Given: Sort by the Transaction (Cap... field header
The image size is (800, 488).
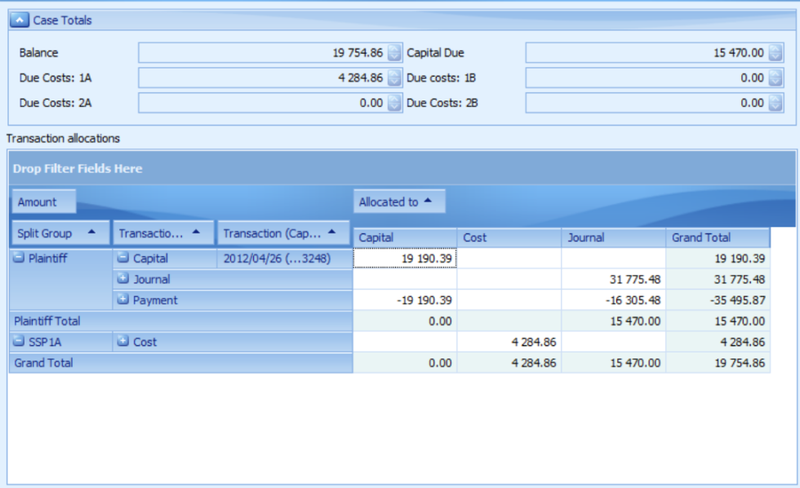Looking at the screenshot, I should pyautogui.click(x=284, y=233).
